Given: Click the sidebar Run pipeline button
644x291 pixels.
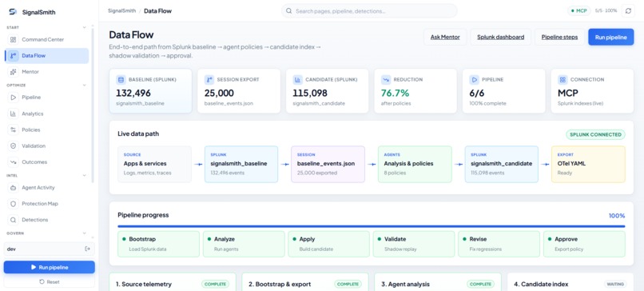Looking at the screenshot, I should [x=50, y=267].
